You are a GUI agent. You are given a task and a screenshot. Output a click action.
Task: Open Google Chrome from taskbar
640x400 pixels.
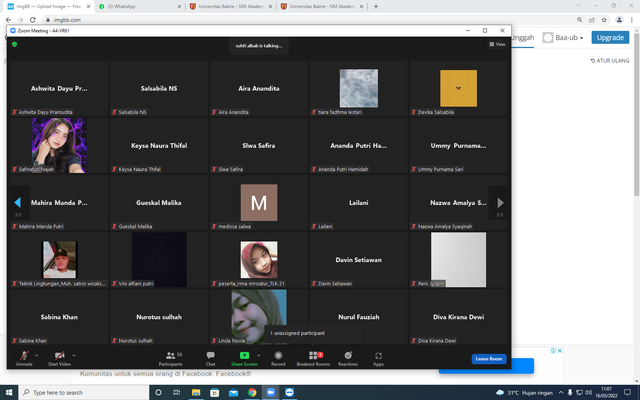point(252,392)
